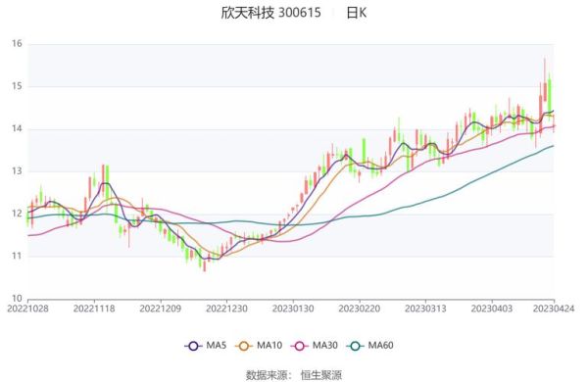Image resolution: width=588 pixels, height=382 pixels.
Task: Click the 20230130 date axis label
Action: click(293, 309)
